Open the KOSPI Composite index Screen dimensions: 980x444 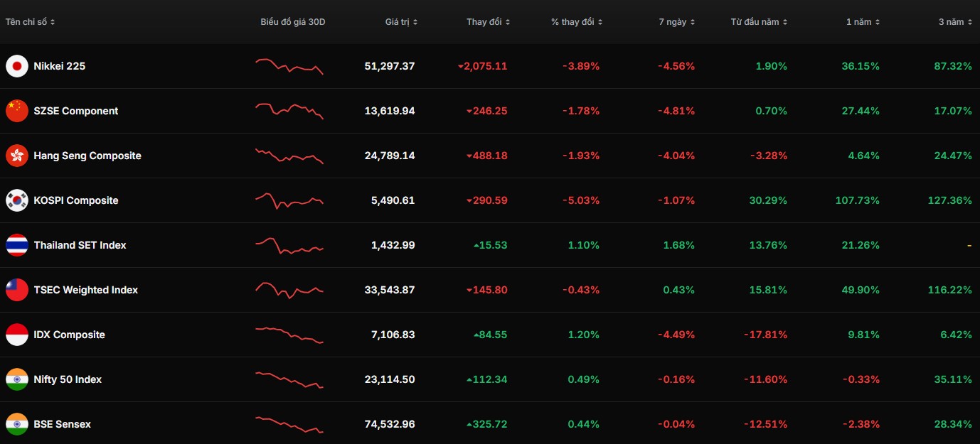pos(76,200)
